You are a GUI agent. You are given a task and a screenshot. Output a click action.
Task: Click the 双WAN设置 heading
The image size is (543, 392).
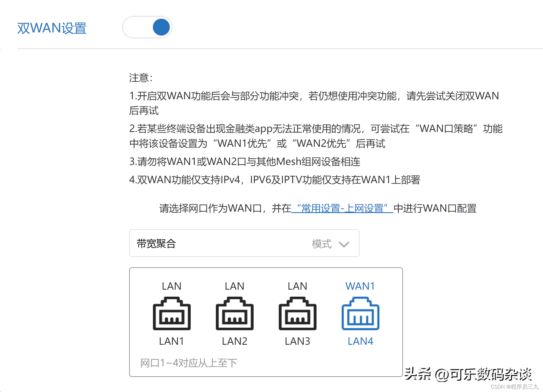[52, 28]
